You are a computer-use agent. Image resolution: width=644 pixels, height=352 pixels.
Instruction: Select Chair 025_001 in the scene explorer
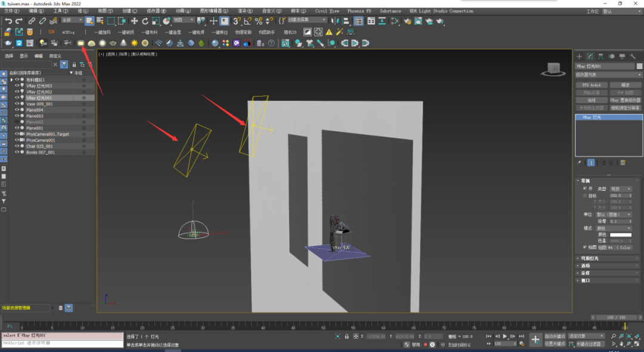click(x=39, y=146)
